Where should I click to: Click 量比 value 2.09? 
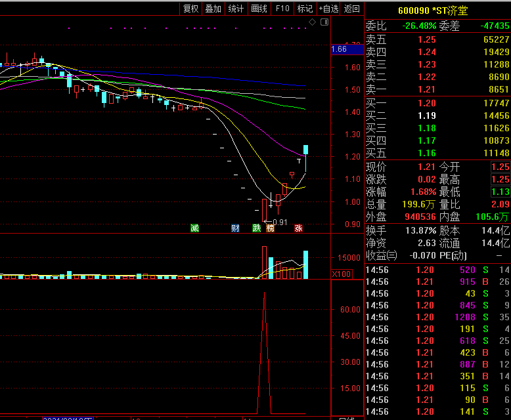500,204
